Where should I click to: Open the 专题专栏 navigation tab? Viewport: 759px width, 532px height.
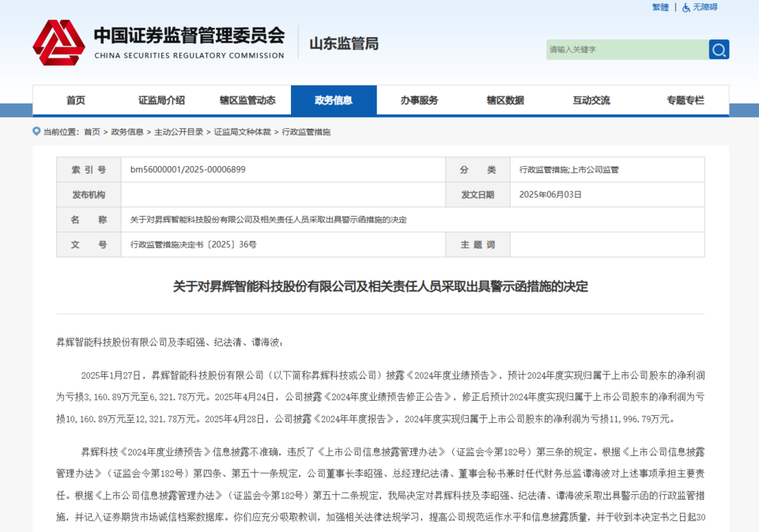coord(685,100)
